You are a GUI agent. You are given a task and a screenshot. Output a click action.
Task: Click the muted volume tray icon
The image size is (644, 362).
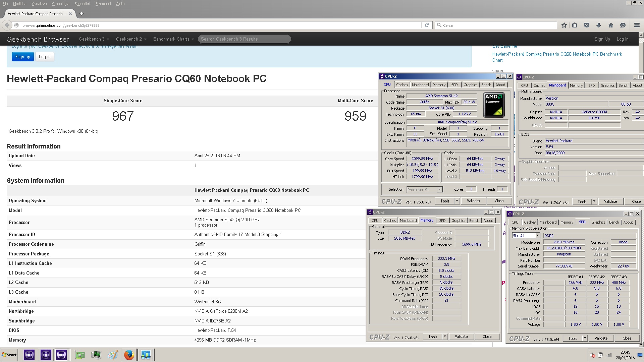(593, 355)
